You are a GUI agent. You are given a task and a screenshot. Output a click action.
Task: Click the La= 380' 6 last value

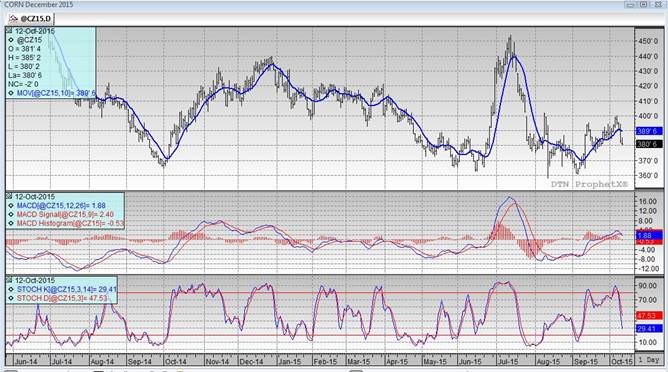(x=25, y=75)
